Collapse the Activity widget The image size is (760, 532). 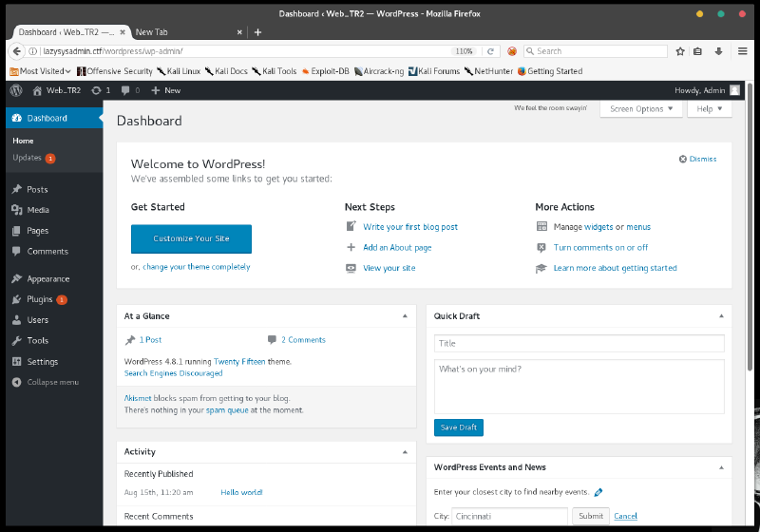[x=404, y=451]
